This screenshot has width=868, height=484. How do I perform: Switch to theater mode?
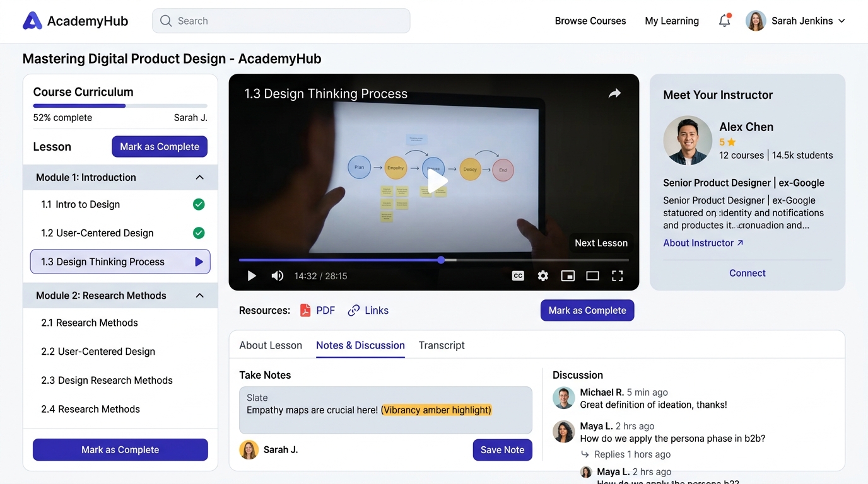tap(592, 275)
